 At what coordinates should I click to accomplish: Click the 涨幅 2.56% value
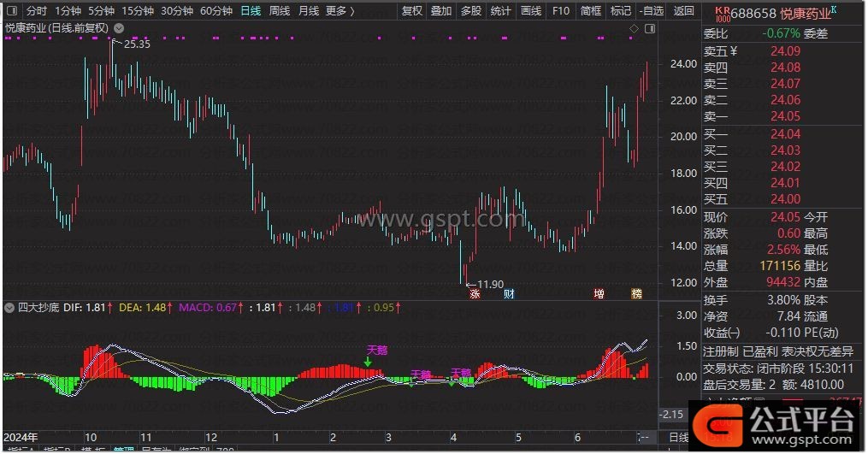click(783, 250)
